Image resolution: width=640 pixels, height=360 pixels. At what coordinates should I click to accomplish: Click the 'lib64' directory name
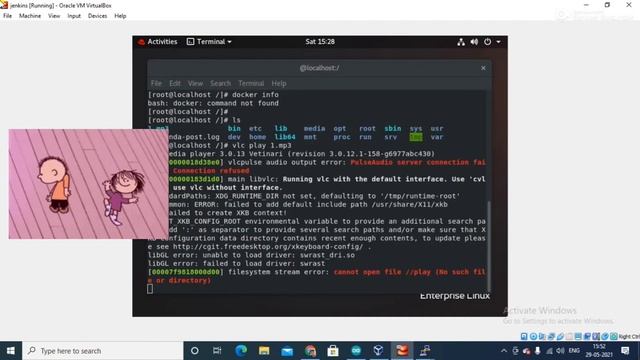click(284, 137)
